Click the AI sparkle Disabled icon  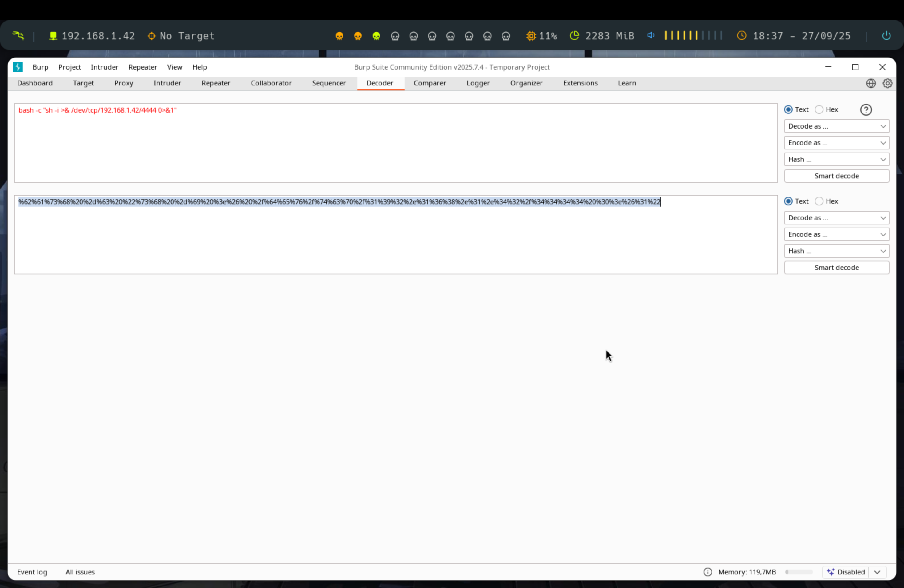831,572
